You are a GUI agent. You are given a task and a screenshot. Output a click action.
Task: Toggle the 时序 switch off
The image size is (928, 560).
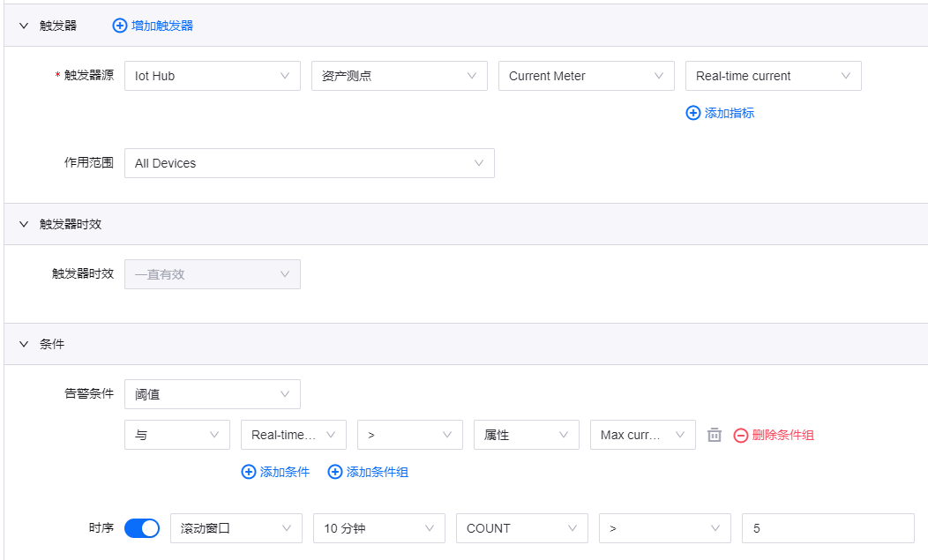click(142, 528)
